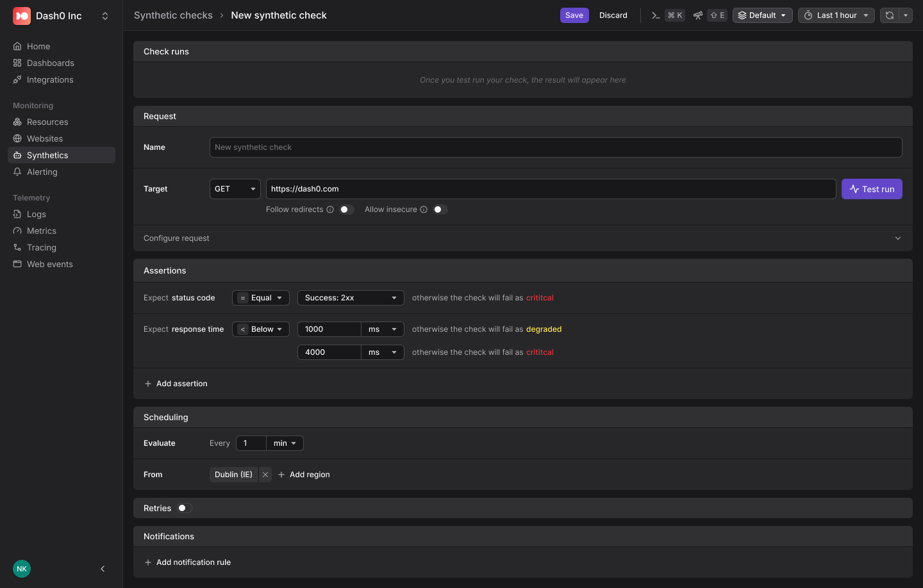
Task: Open the Default dataset dropdown
Action: click(763, 15)
